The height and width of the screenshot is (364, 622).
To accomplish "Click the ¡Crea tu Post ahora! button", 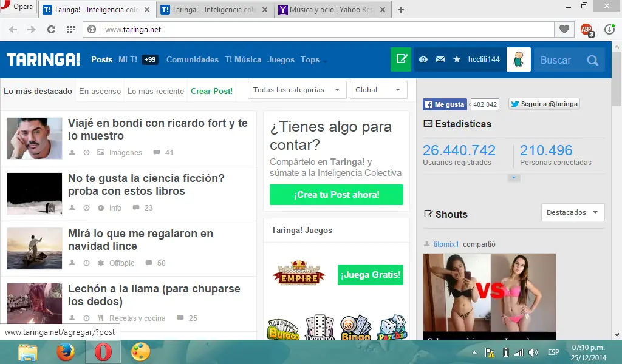I will (x=337, y=195).
